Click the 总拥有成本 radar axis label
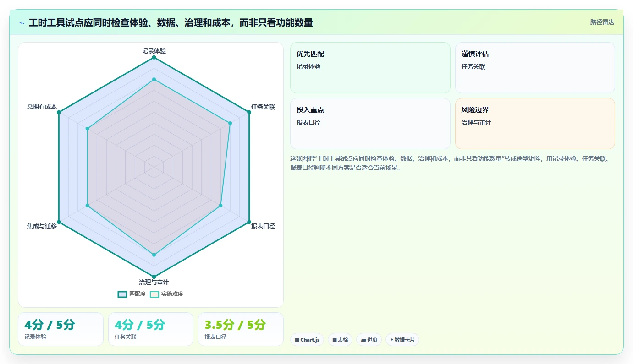Viewport: 633px width, 364px height. (x=42, y=107)
